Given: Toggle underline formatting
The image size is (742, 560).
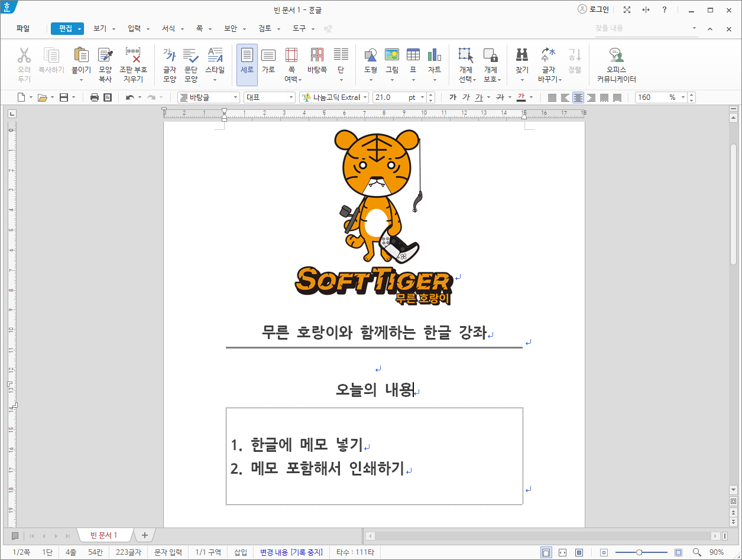Looking at the screenshot, I should click(479, 97).
